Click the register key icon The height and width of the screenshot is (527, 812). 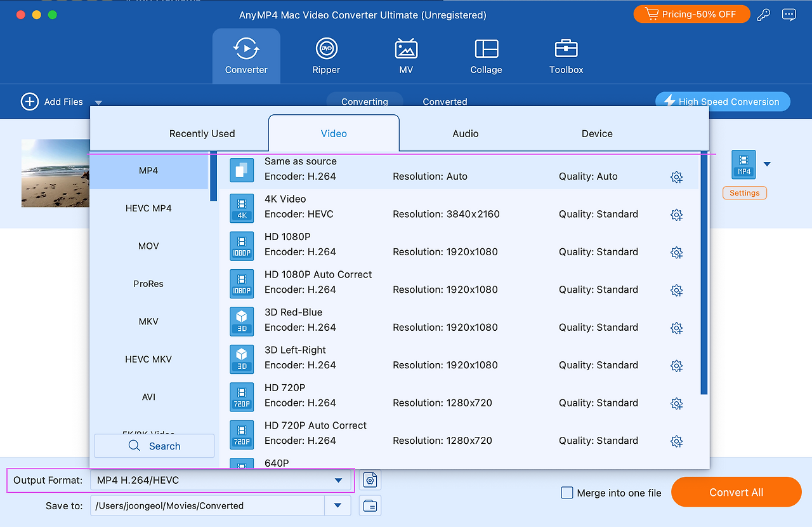(764, 15)
